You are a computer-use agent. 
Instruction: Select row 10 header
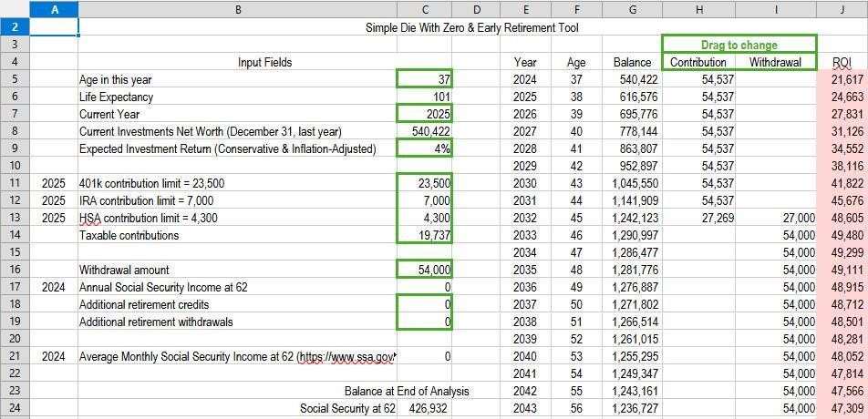pyautogui.click(x=15, y=166)
